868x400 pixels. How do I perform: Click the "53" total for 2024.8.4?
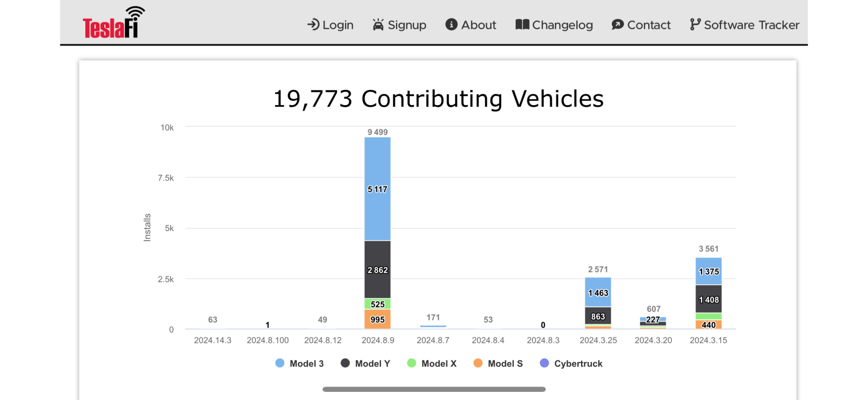488,320
